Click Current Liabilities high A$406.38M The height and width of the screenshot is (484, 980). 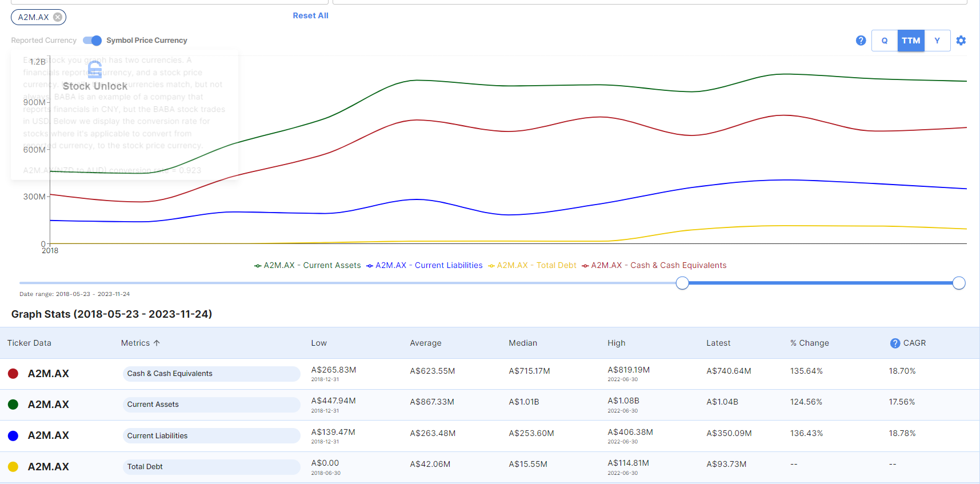point(630,432)
